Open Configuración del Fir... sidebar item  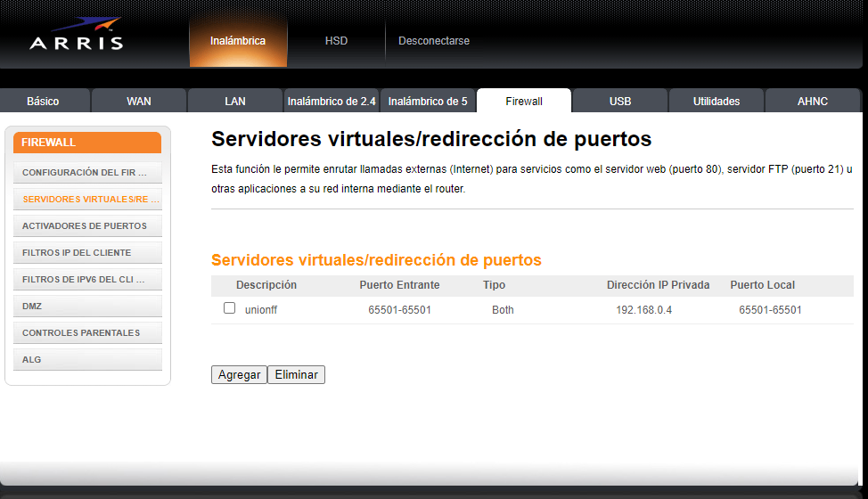click(87, 173)
